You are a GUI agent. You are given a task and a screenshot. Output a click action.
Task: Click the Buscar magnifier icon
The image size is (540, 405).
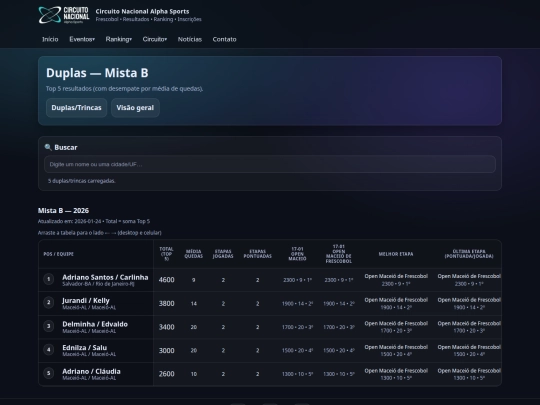pos(48,147)
